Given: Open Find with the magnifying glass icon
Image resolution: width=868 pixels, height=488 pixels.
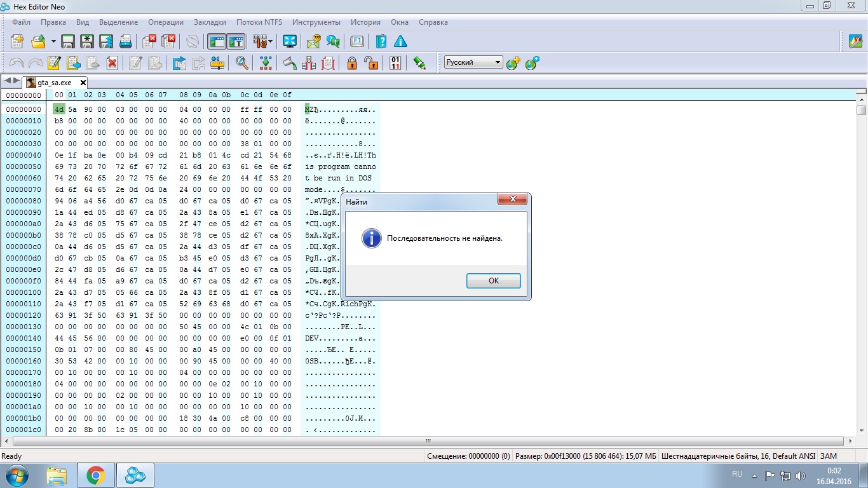Looking at the screenshot, I should (241, 63).
